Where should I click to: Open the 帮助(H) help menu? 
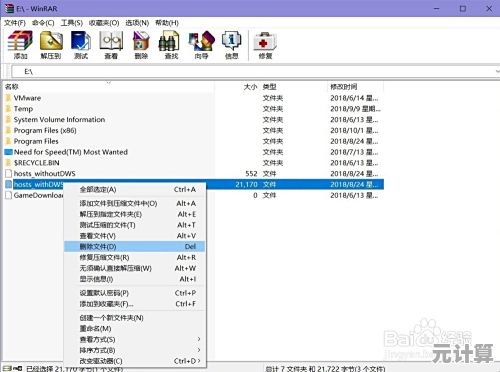click(x=167, y=23)
